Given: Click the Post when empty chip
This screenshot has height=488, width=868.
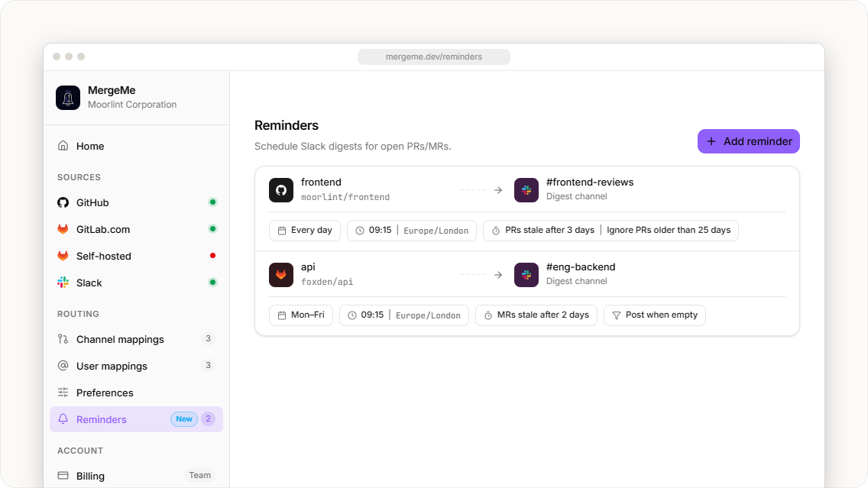Looking at the screenshot, I should (x=654, y=315).
